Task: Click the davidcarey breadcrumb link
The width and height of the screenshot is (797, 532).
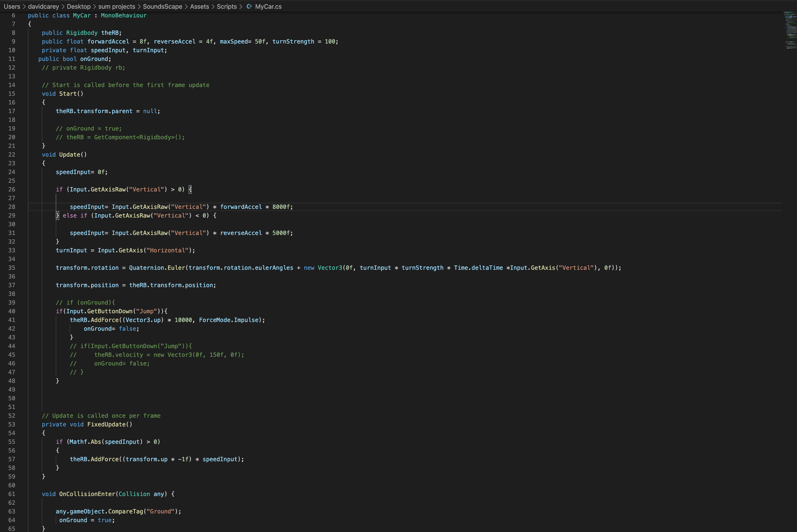Action: pos(44,6)
